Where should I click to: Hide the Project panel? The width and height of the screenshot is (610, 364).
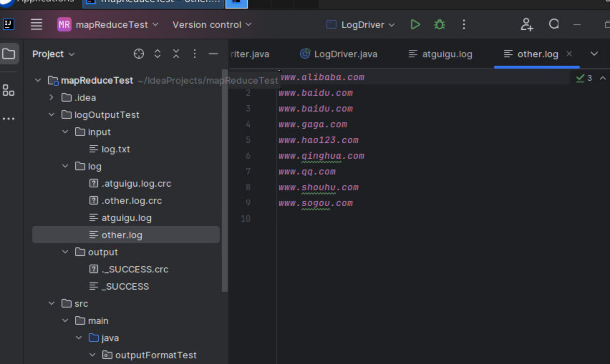tap(213, 54)
